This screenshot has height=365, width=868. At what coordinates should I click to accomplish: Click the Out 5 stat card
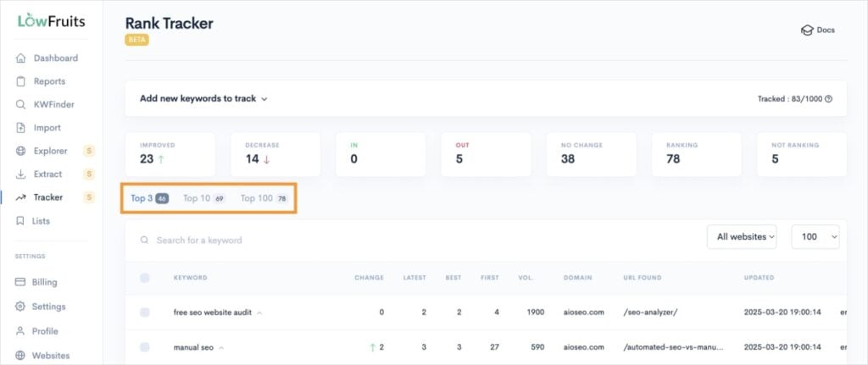click(x=486, y=154)
